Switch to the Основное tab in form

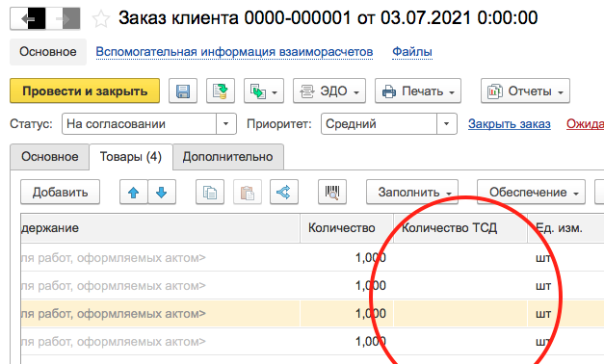click(50, 157)
